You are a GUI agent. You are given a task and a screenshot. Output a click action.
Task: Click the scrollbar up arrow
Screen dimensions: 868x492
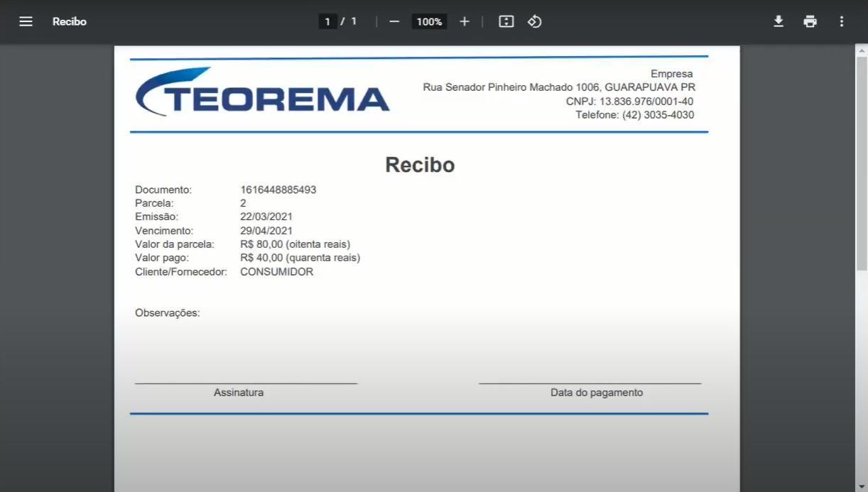pos(862,50)
